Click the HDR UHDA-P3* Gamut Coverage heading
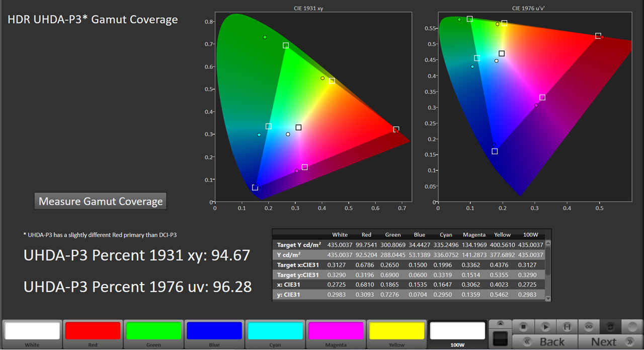The width and height of the screenshot is (644, 350). pyautogui.click(x=93, y=20)
